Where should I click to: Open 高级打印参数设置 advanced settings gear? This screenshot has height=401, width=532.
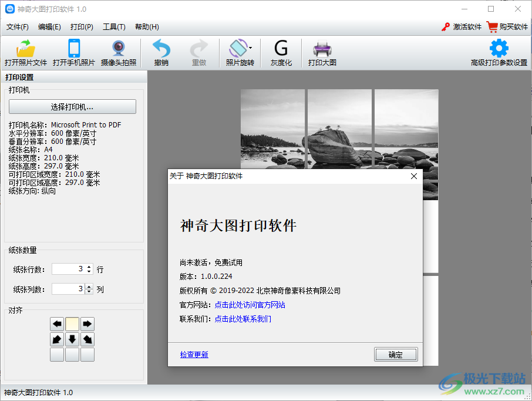(498, 53)
